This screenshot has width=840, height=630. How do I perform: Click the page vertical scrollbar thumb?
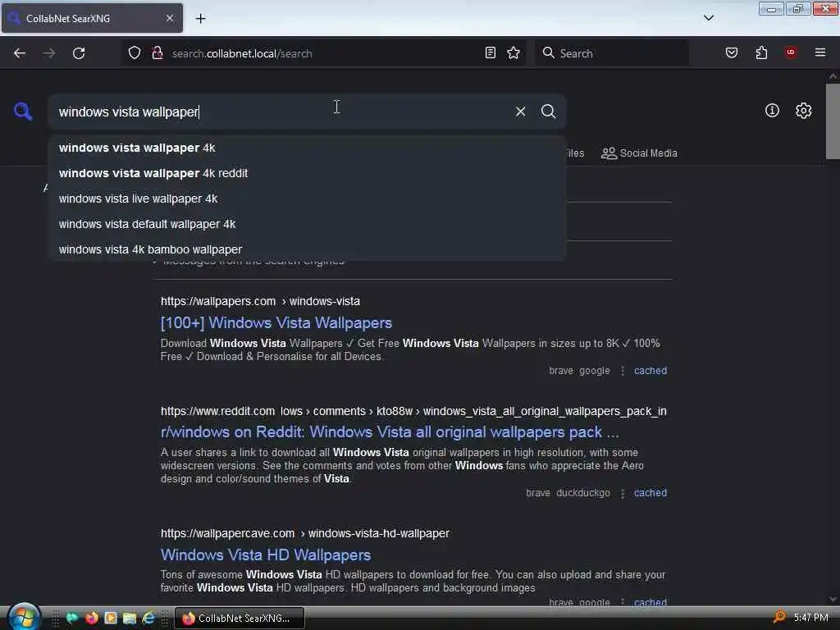click(833, 121)
